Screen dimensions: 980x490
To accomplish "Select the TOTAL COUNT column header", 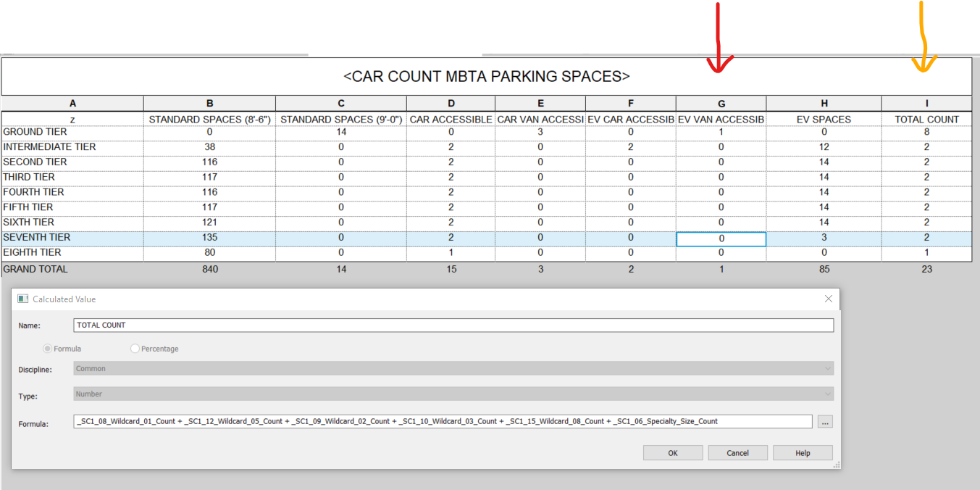I will pos(926,119).
